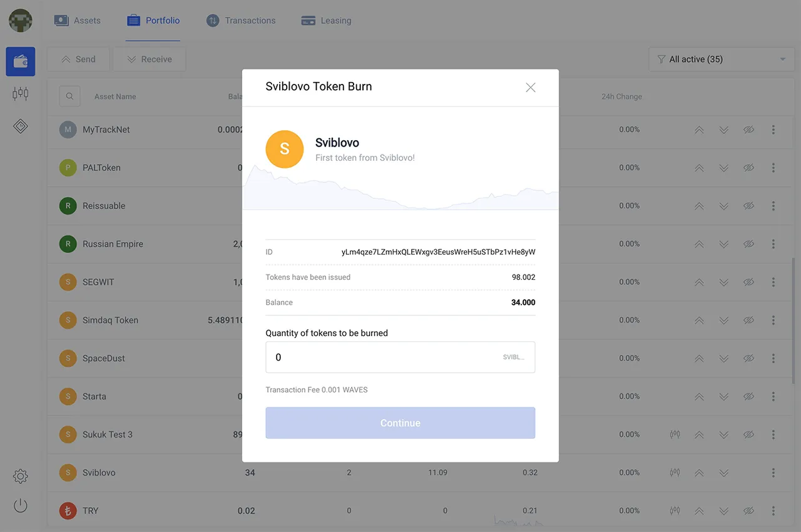Hide the Reissuable asset with eye icon
The width and height of the screenshot is (801, 532).
(x=748, y=206)
